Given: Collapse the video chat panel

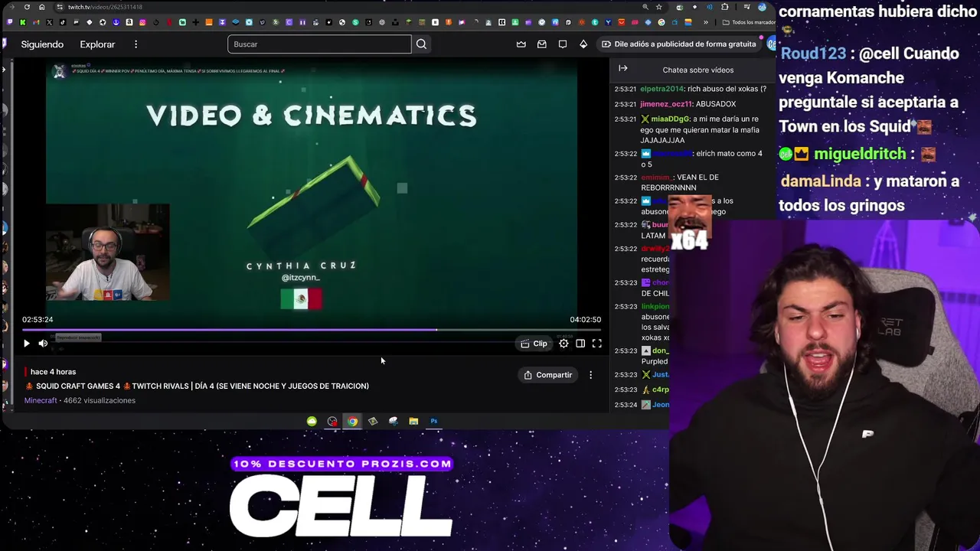Looking at the screenshot, I should (623, 69).
